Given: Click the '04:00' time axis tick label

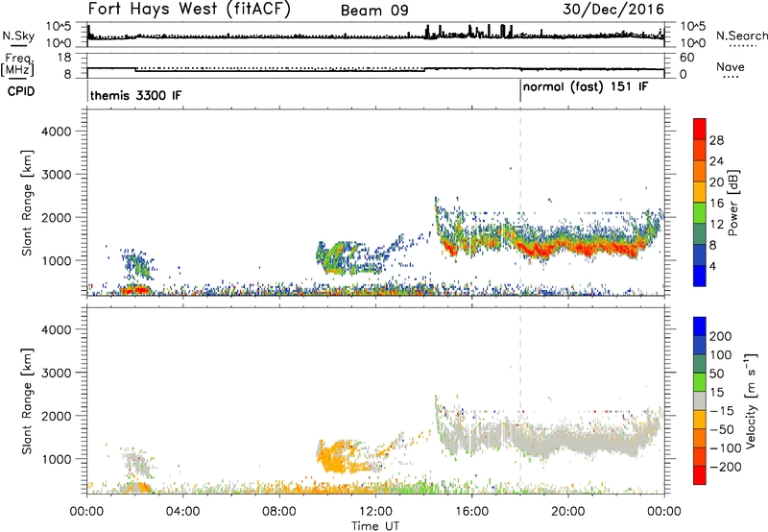Looking at the screenshot, I should point(182,512).
